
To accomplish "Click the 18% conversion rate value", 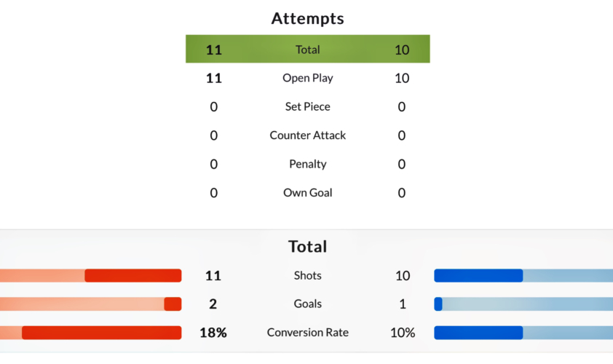I will [x=213, y=333].
